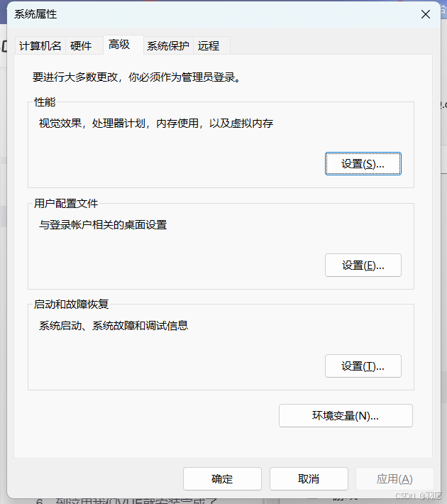Viewport: 447px width, 504px height.
Task: Close the 系统属性 dialog
Action: (426, 14)
